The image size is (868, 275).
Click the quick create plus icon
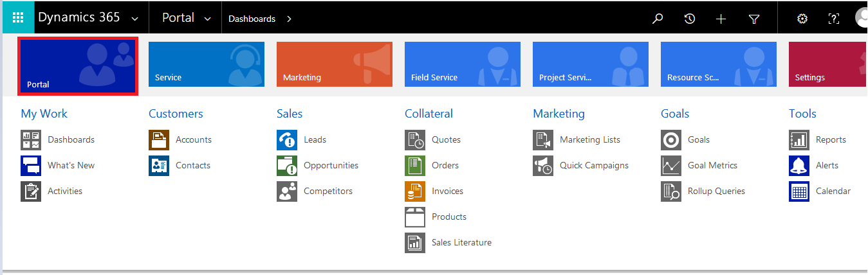[x=721, y=19]
